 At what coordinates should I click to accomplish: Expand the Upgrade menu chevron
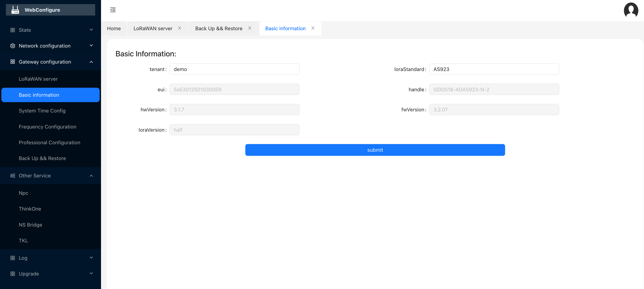[x=91, y=273]
